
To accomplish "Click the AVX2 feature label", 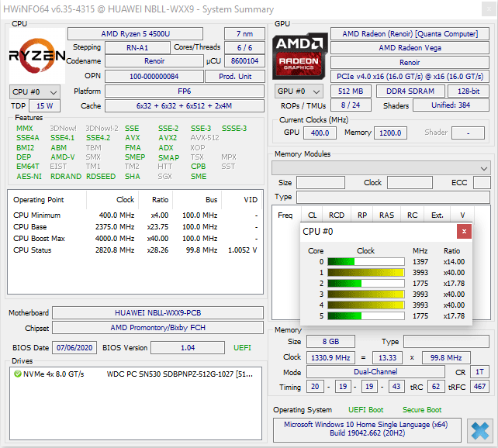I will [168, 138].
